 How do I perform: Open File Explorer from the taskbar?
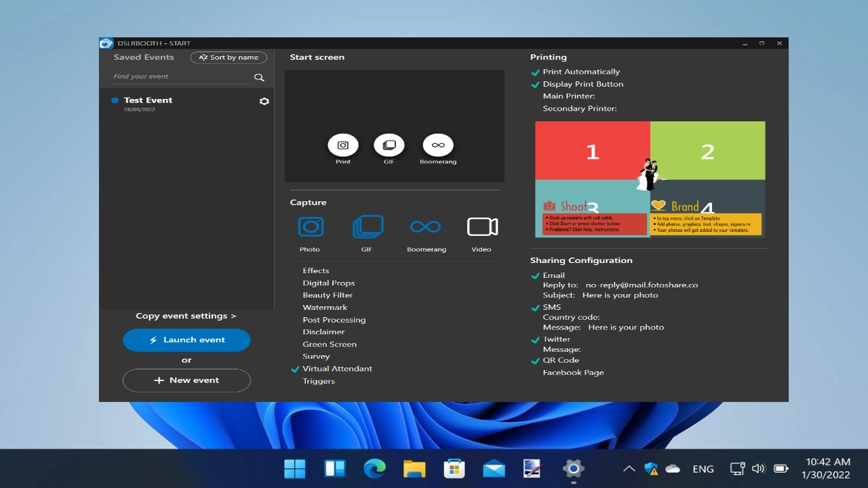click(x=414, y=468)
